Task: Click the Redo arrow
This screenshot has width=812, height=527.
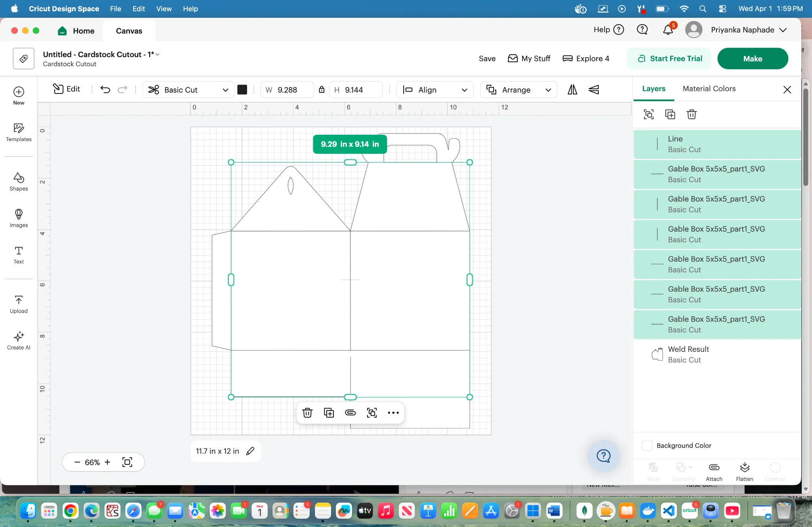Action: [123, 90]
